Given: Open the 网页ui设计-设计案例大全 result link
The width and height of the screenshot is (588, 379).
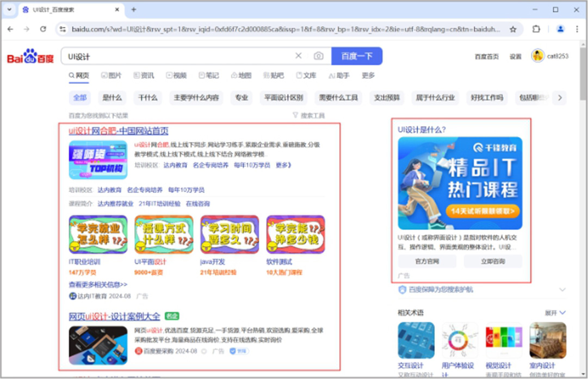Looking at the screenshot, I should click(x=114, y=316).
